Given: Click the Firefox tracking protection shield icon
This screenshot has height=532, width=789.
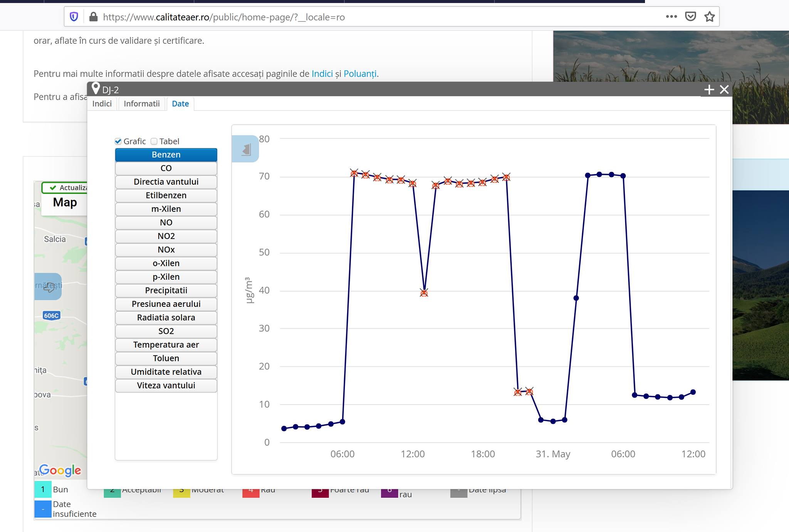Looking at the screenshot, I should click(74, 17).
